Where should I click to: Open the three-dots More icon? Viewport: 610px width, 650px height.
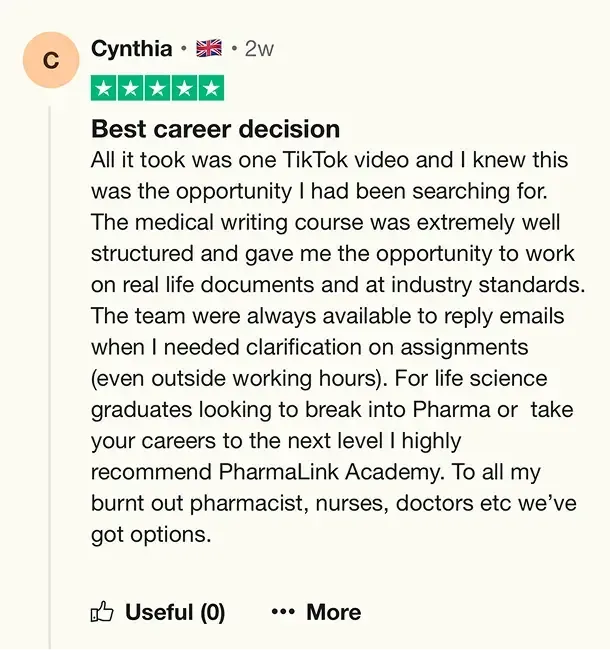tap(283, 612)
